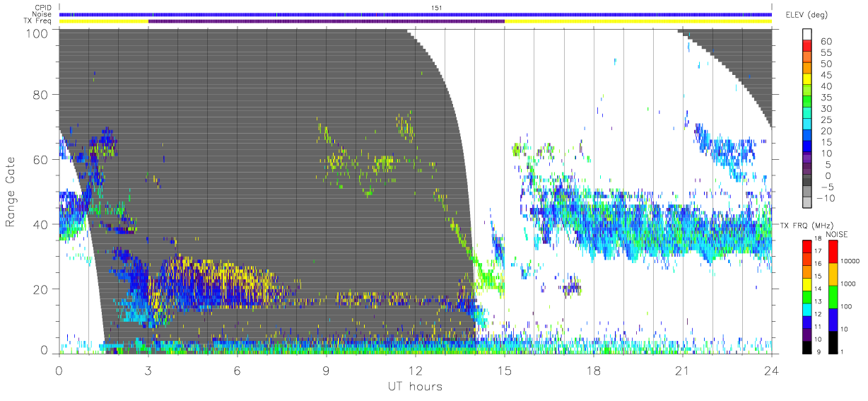
Task: Click the 100 tick on Range Gate axis
Action: 37,33
